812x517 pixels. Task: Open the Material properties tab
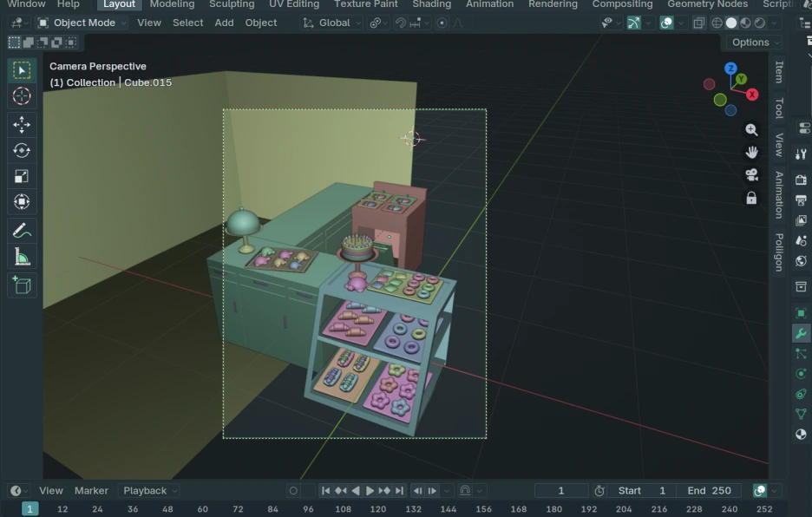click(x=801, y=434)
